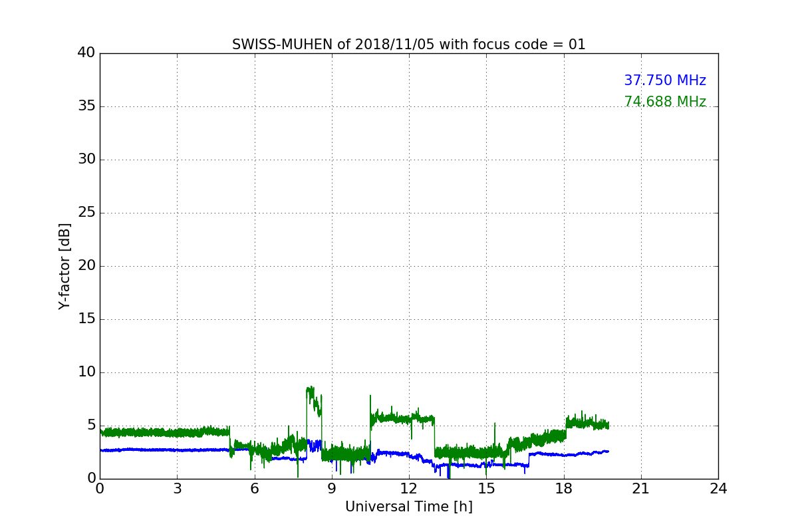Click y-axis tick label 10
The image size is (798, 532).
(86, 372)
